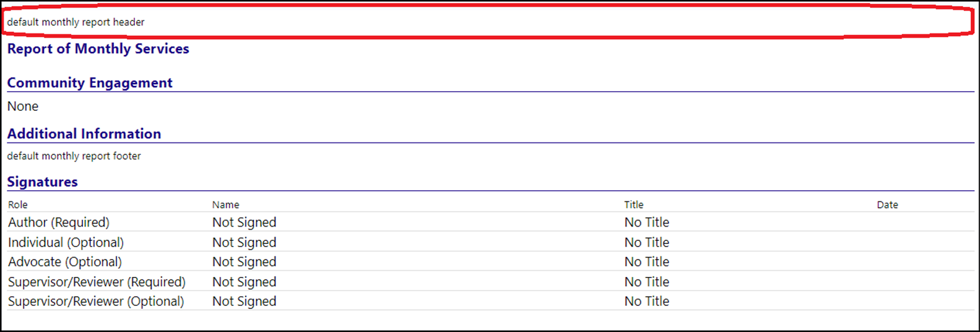Select the Supervisor/Reviewer (Required) role row
The height and width of the screenshot is (332, 980).
tap(490, 282)
